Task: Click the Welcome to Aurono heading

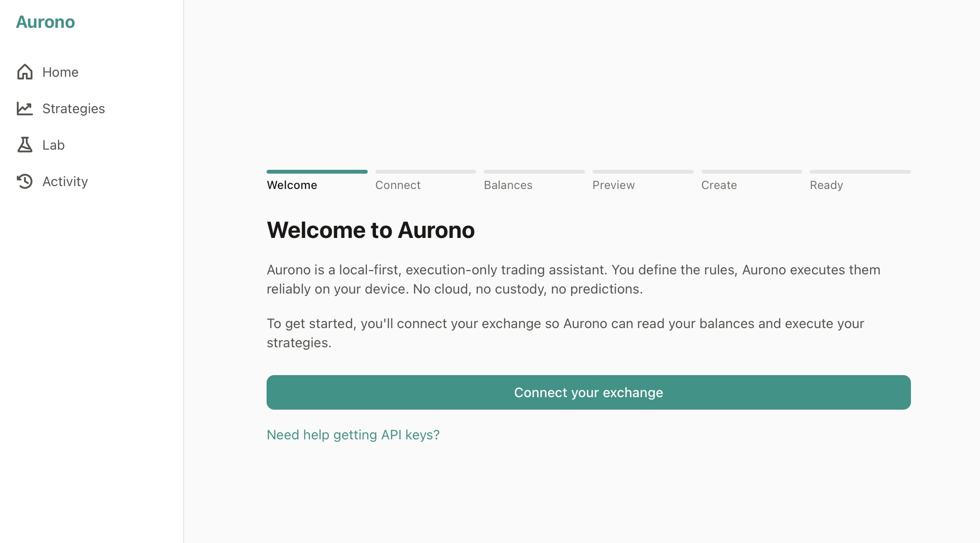Action: (x=371, y=230)
